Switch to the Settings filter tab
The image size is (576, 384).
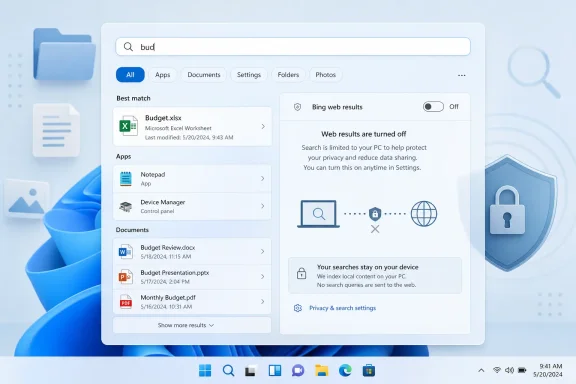coord(249,75)
